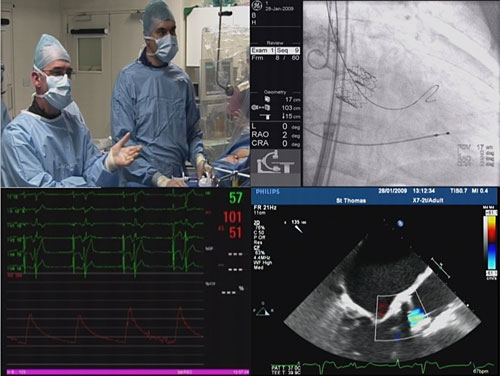Click the red diastolic pressure value 51
The width and height of the screenshot is (500, 376).
(235, 233)
